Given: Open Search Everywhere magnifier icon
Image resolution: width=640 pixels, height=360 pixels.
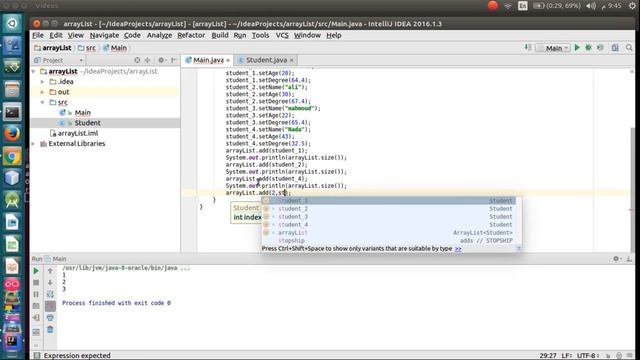Looking at the screenshot, I should [629, 48].
